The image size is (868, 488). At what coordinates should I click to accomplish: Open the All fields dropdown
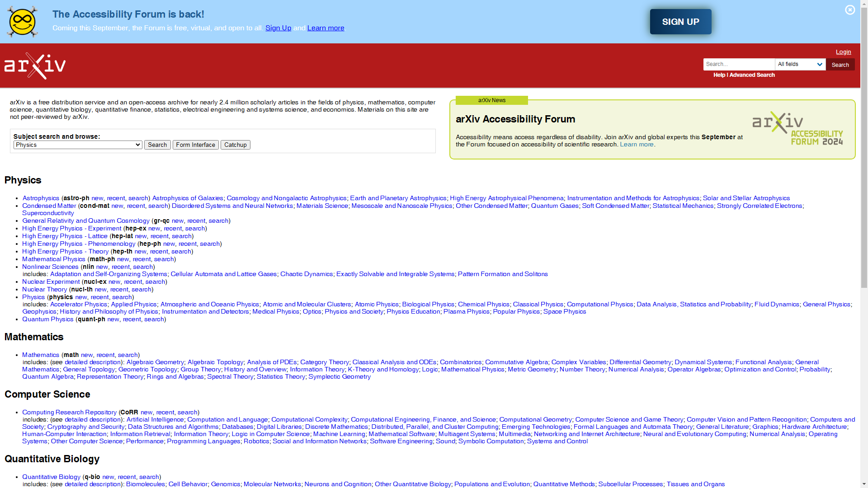(x=800, y=64)
